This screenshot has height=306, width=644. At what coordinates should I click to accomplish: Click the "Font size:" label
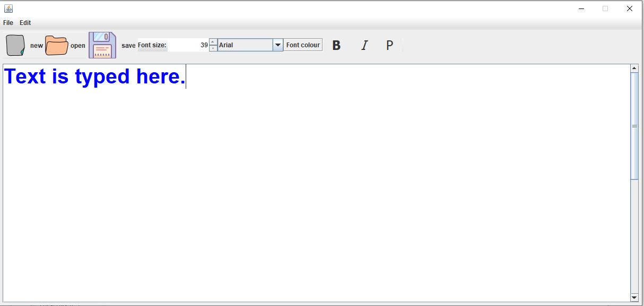[x=152, y=45]
